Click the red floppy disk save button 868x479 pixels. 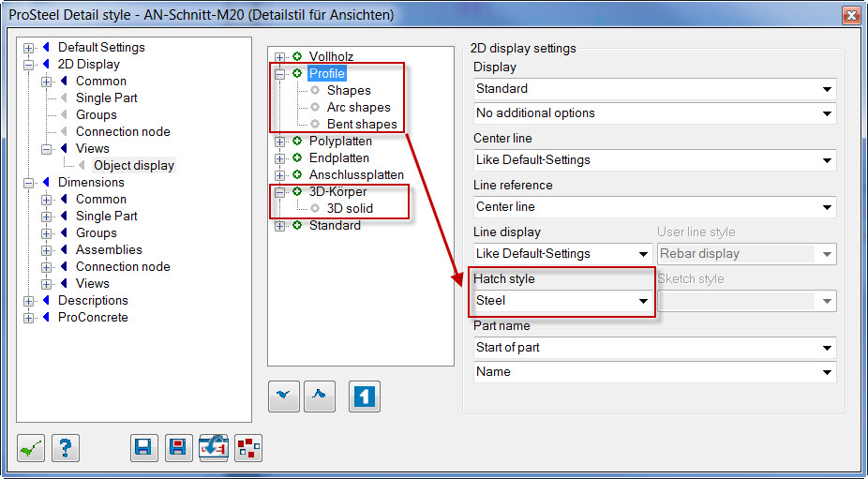(179, 448)
